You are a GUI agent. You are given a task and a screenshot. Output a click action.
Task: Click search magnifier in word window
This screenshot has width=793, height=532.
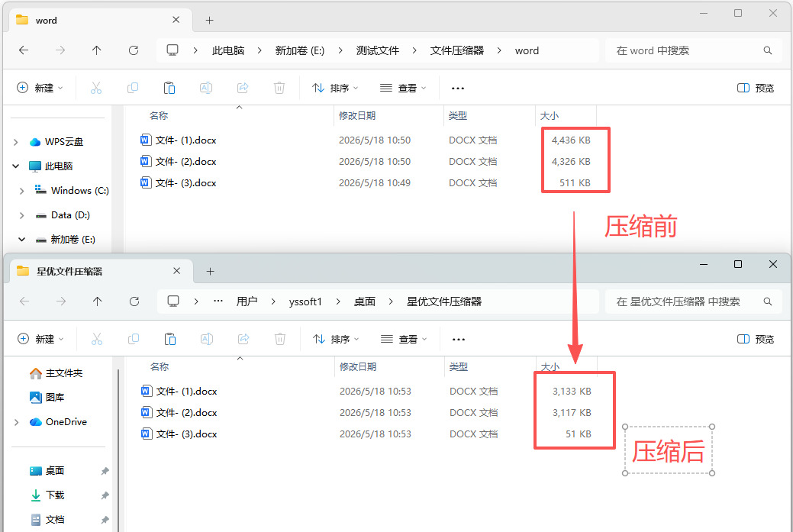click(x=768, y=50)
